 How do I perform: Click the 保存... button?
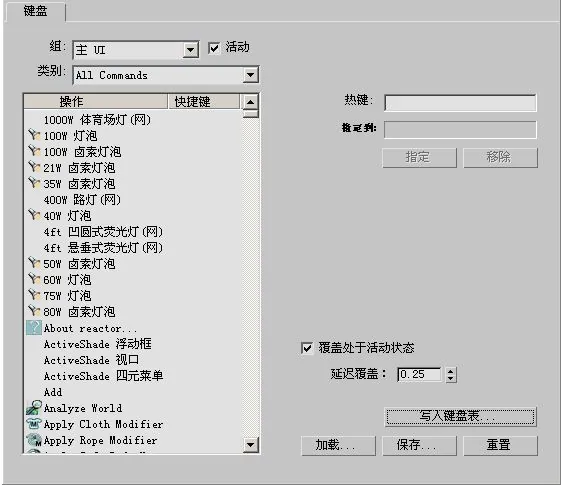click(x=419, y=446)
